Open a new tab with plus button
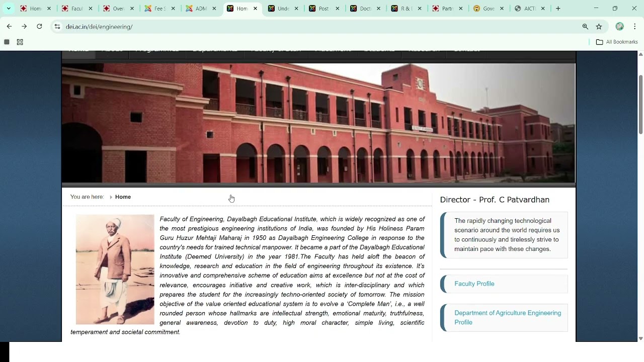644x362 pixels. point(558,9)
